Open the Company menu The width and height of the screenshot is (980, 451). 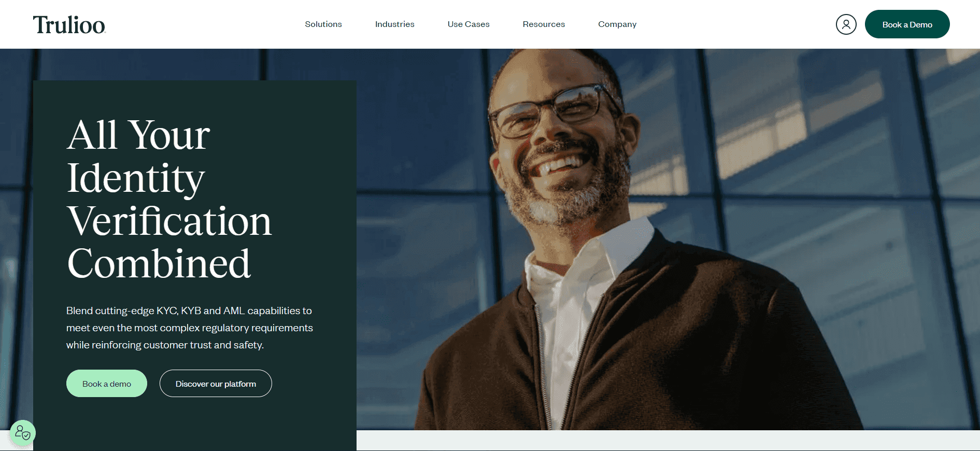pyautogui.click(x=617, y=24)
